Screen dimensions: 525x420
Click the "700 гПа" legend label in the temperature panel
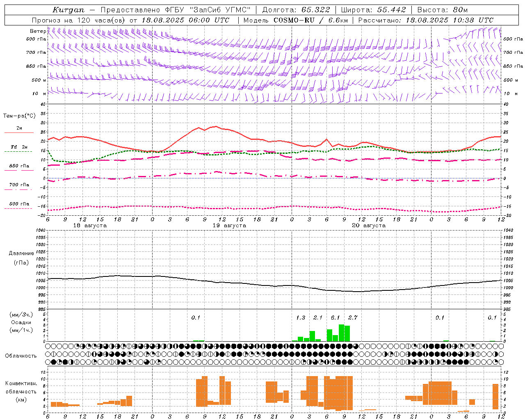(19, 185)
